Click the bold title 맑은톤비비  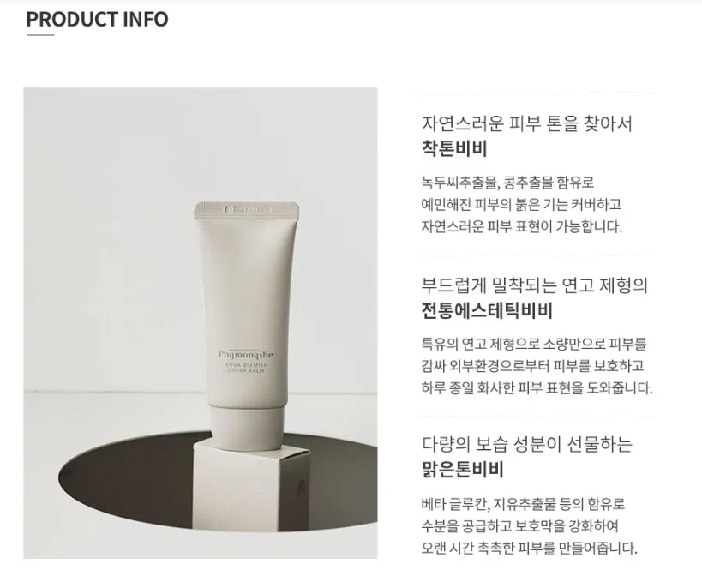coord(463,470)
